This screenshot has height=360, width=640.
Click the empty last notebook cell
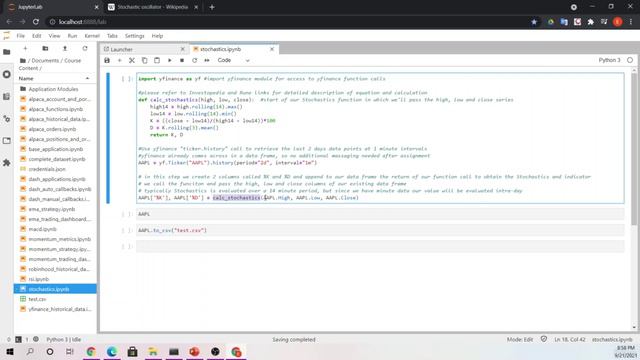point(380,247)
